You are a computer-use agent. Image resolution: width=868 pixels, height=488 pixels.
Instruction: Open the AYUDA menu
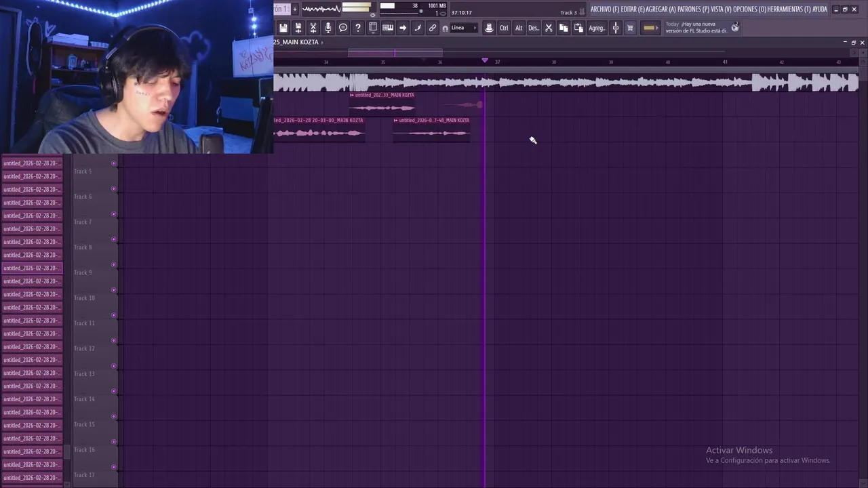coord(820,9)
